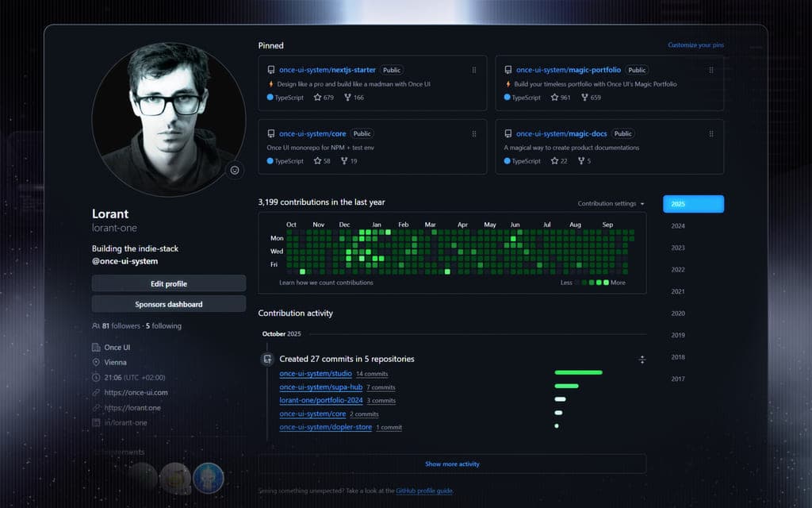Image resolution: width=812 pixels, height=508 pixels.
Task: Open the pin options menu on core repository
Action: 474,133
